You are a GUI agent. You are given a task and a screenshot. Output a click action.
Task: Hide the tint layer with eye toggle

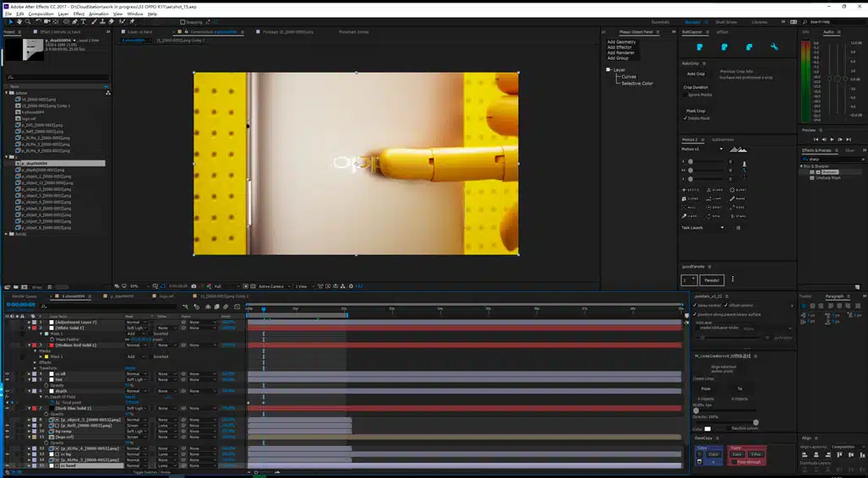[x=7, y=379]
